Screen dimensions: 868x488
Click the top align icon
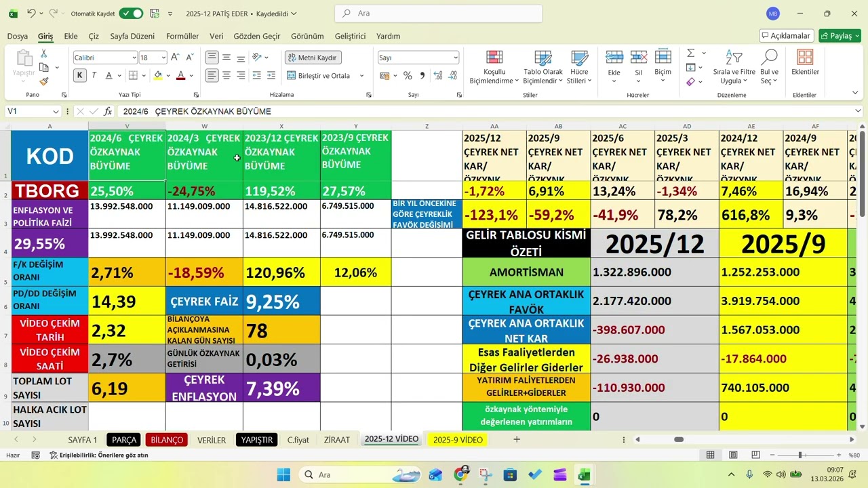(x=212, y=58)
